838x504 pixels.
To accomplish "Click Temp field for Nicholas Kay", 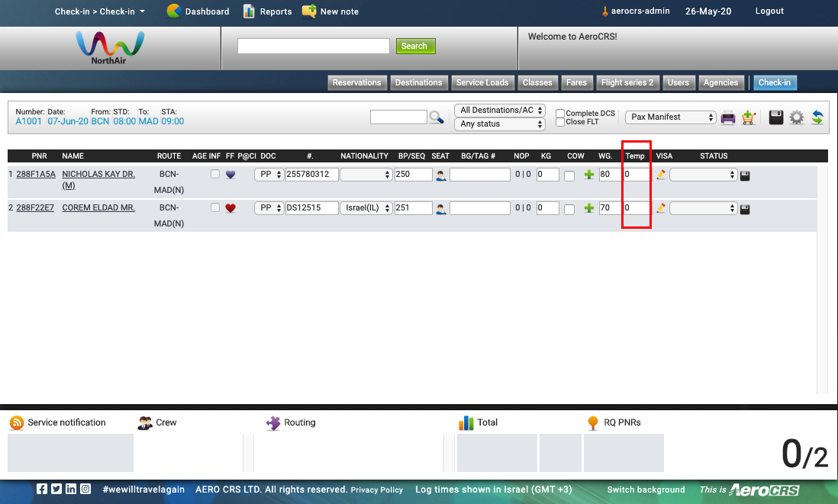I will coord(636,175).
